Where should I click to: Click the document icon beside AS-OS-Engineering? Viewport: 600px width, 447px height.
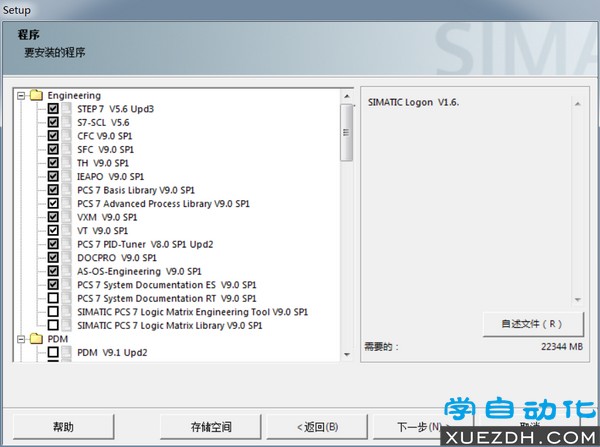(x=67, y=271)
